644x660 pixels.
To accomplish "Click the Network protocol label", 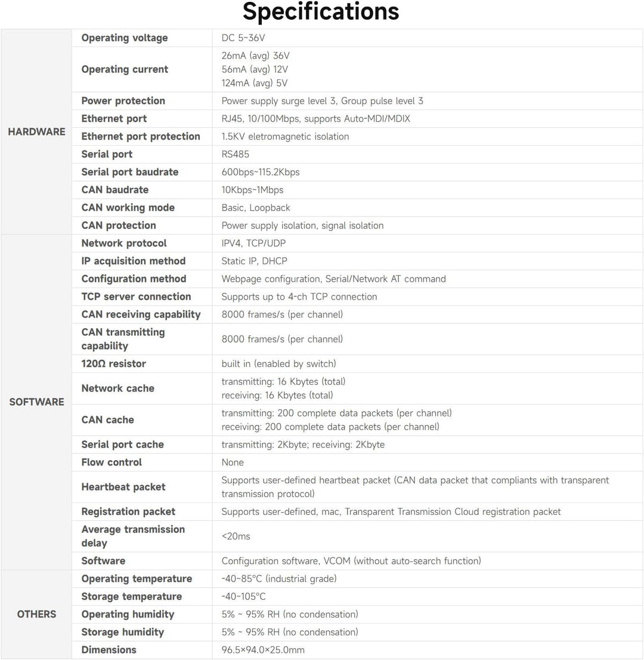I will [124, 243].
